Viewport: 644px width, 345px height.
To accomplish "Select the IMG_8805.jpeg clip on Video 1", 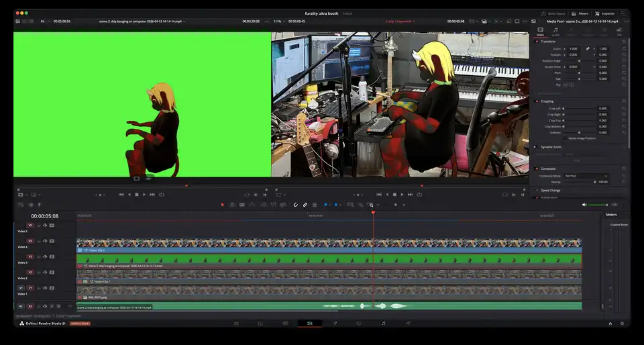I will pos(329,293).
